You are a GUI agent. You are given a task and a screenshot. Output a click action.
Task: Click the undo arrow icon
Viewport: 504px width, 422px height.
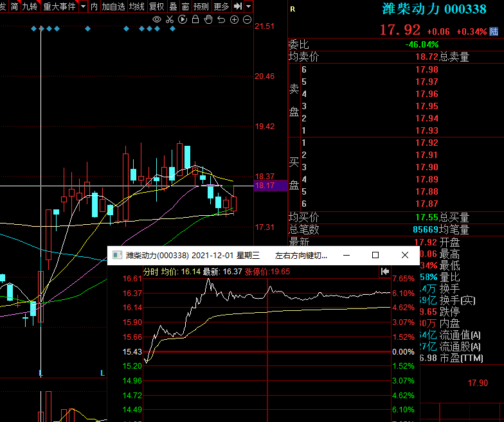[x=221, y=19]
